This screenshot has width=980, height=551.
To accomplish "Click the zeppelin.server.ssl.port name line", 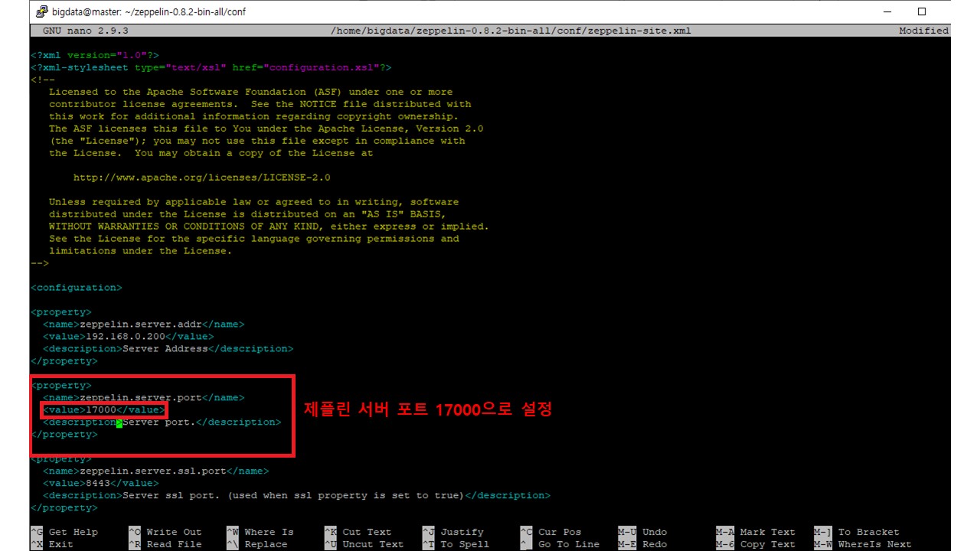I will point(156,471).
